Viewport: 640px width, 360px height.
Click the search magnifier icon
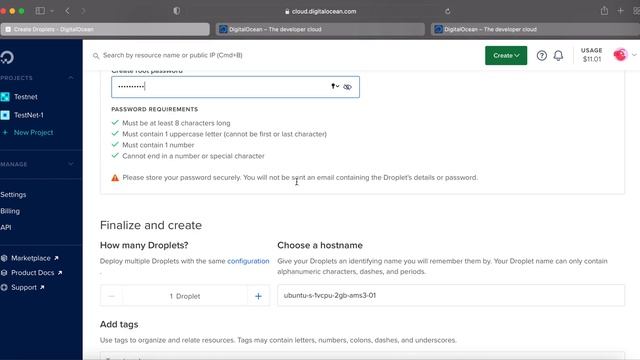point(96,56)
